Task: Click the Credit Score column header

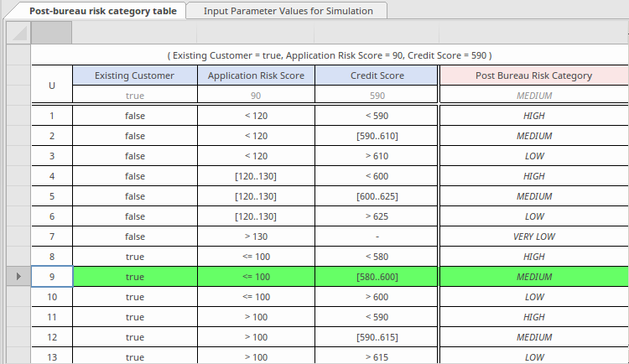Action: pos(377,75)
